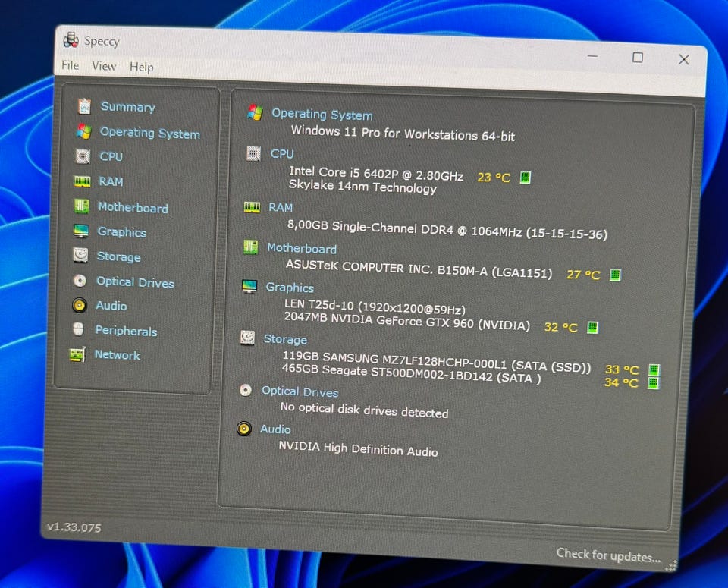Select the Optical Drives disc icon in sidebar
This screenshot has width=728, height=588.
[x=80, y=281]
